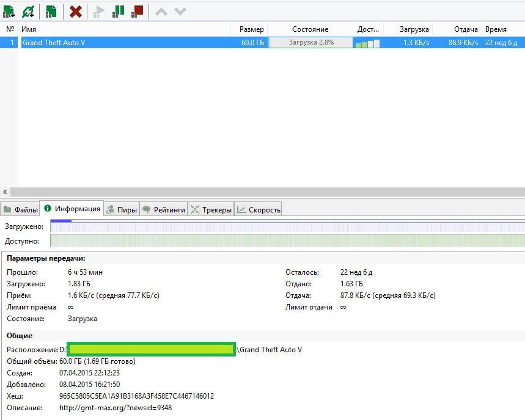
Task: Open the Пиры tab
Action: click(122, 209)
